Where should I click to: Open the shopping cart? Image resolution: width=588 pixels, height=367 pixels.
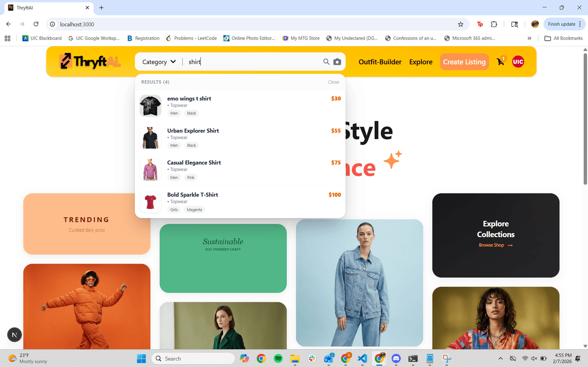[x=500, y=62]
